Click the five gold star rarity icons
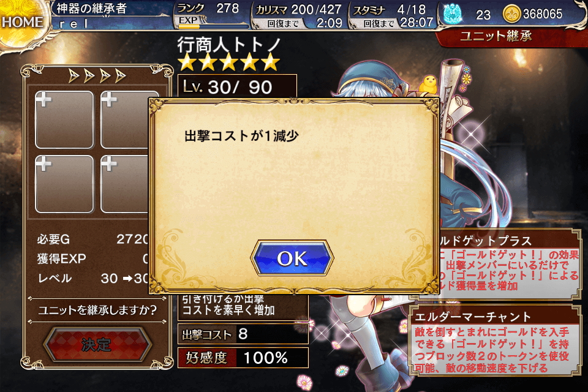 point(229,63)
